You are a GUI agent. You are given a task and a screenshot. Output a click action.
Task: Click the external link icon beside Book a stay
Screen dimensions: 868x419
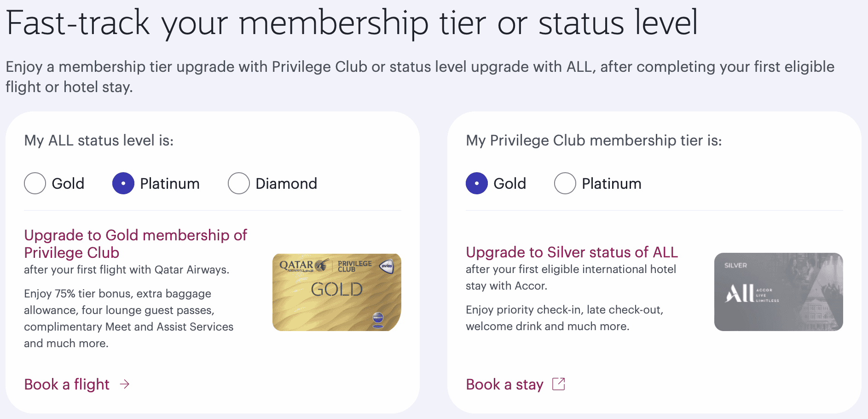click(558, 384)
